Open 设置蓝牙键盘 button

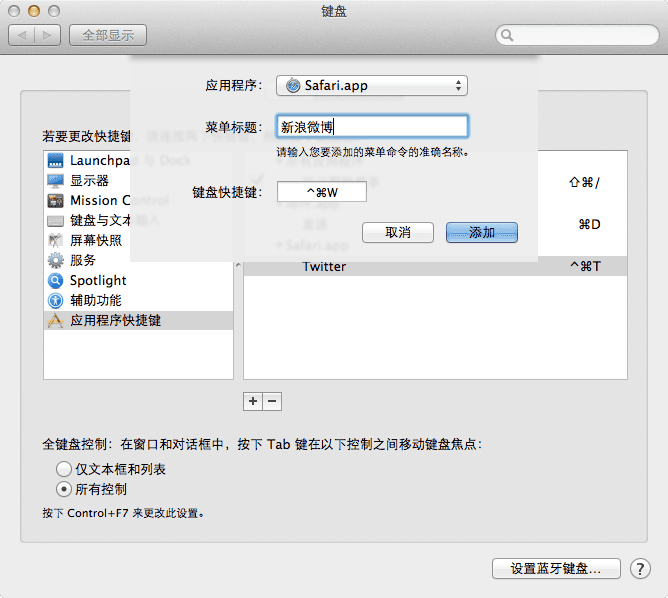point(556,569)
